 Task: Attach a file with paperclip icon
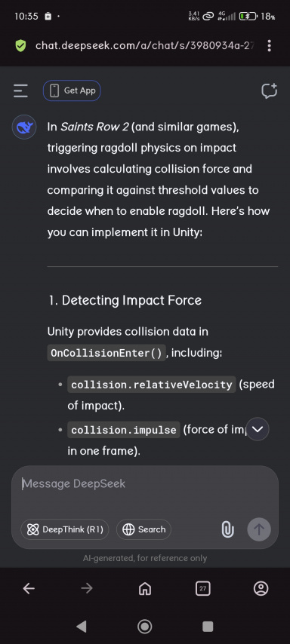[227, 529]
